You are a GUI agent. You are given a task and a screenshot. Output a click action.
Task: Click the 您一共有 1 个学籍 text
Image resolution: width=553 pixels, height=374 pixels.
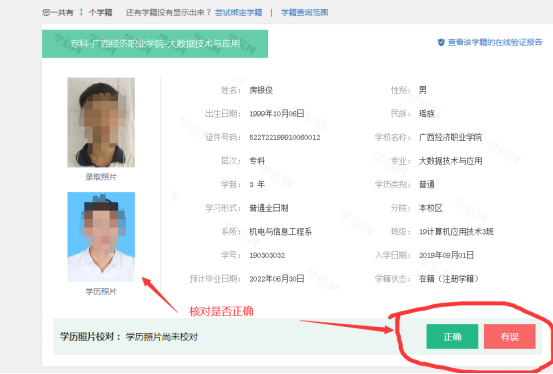pos(77,13)
